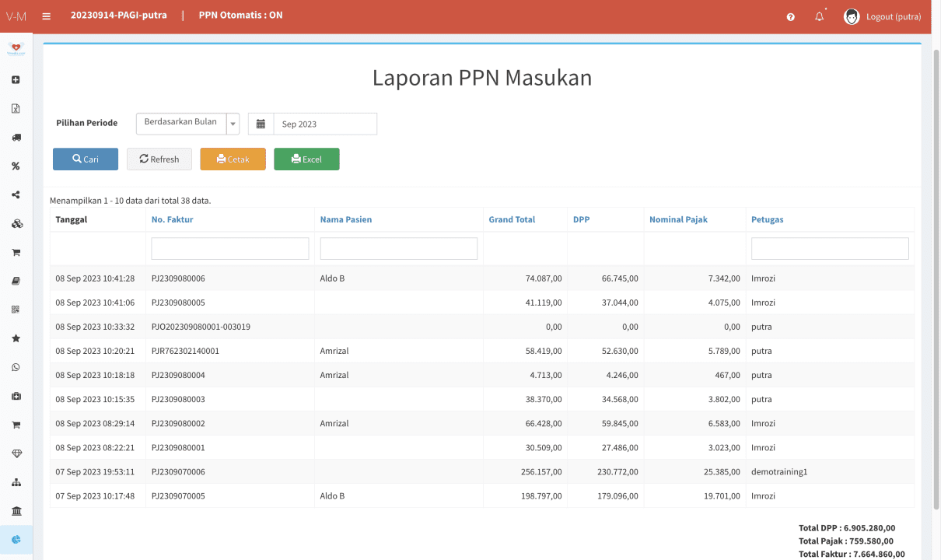
Task: Toggle the hamburger sidebar menu
Action: [x=47, y=16]
